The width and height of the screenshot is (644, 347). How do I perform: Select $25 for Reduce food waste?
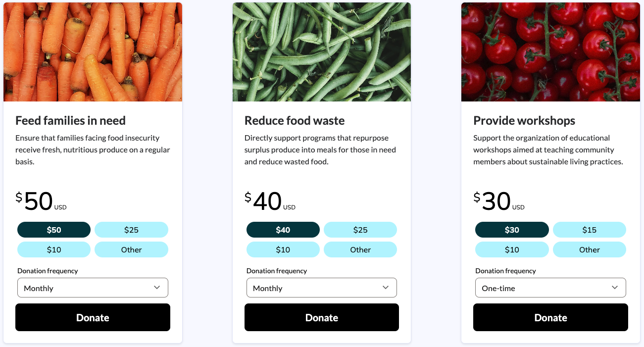click(x=360, y=230)
